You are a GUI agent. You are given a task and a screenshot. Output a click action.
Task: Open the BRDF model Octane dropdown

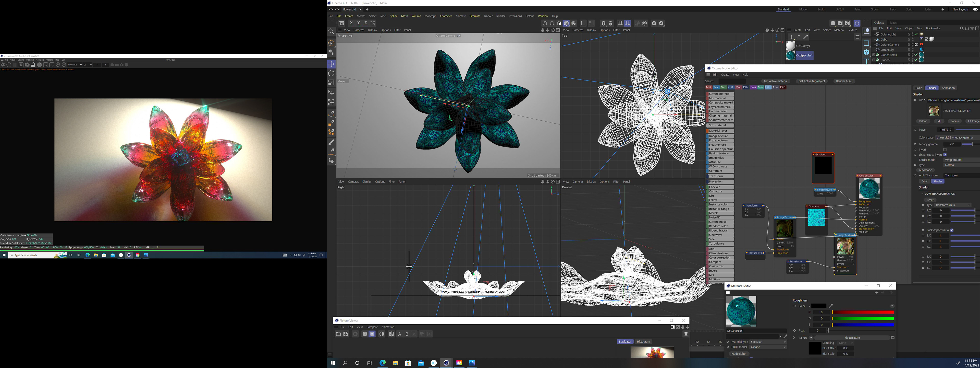768,347
